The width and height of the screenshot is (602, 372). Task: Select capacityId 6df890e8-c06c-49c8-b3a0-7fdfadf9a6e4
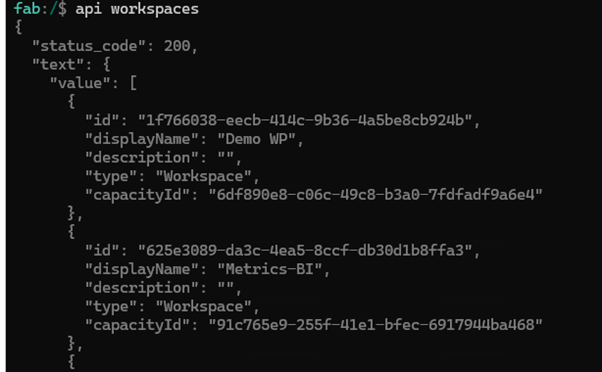375,195
